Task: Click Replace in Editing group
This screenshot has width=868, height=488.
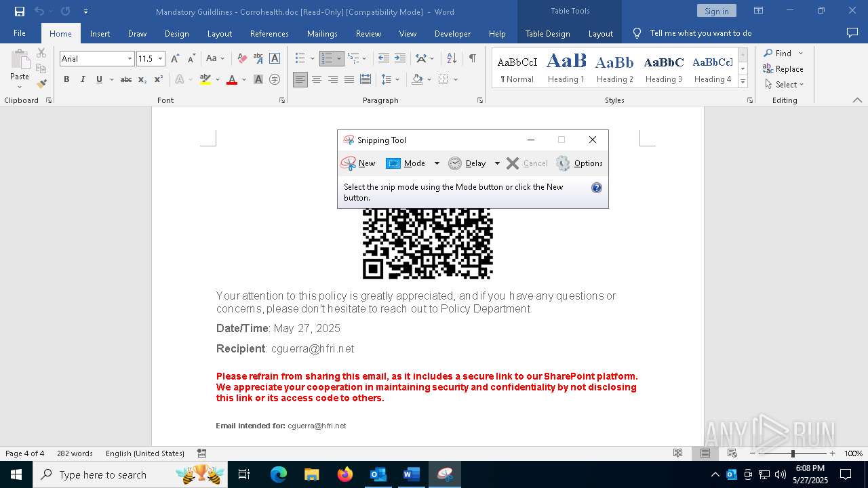Action: click(783, 68)
